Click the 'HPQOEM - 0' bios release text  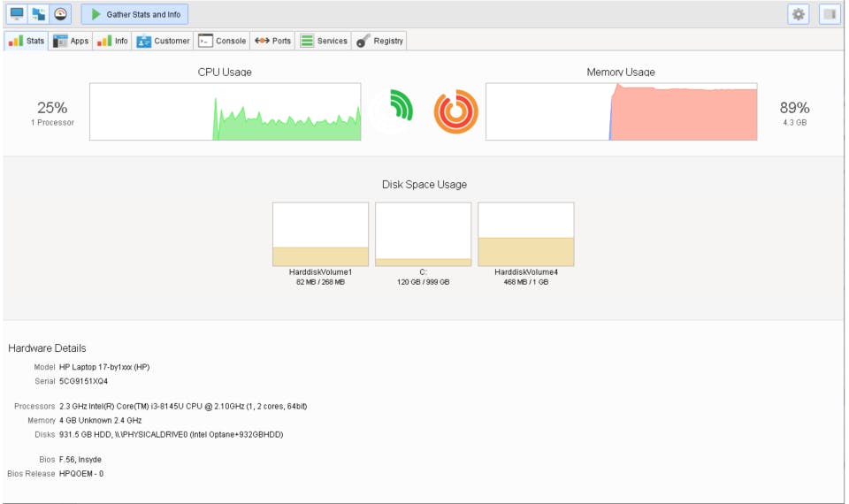[81, 473]
